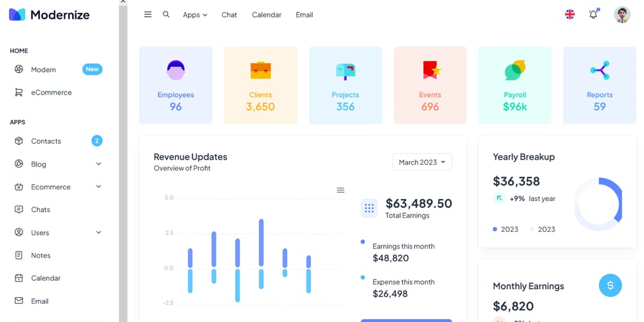The image size is (644, 322).
Task: Click the Projects mailbox icon
Action: point(345,71)
